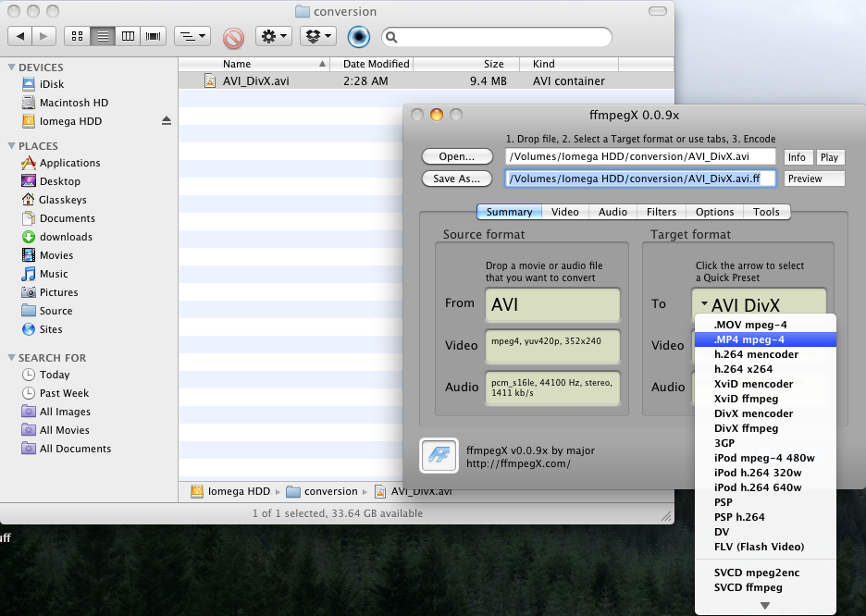This screenshot has height=616, width=866.
Task: Switch Finder to icon view
Action: point(77,37)
